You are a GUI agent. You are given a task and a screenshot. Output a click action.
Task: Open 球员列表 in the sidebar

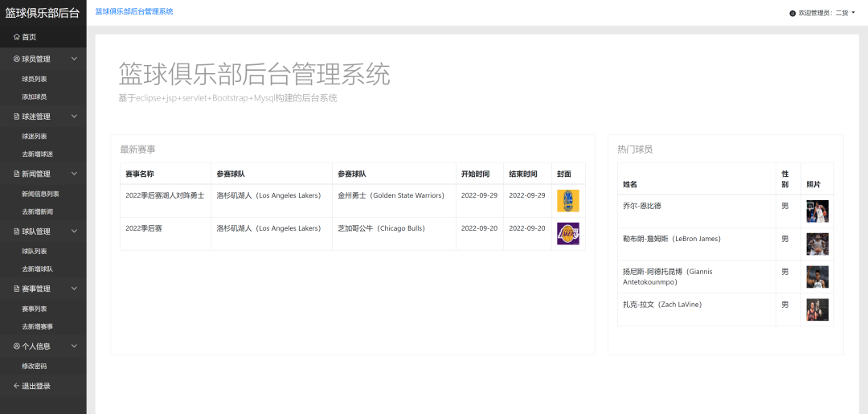35,79
